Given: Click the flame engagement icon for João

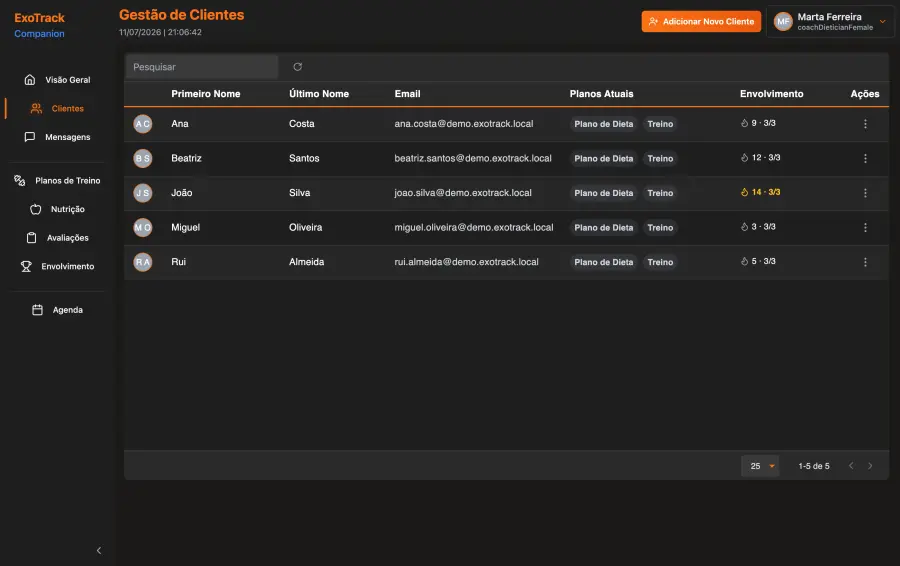Looking at the screenshot, I should (744, 192).
